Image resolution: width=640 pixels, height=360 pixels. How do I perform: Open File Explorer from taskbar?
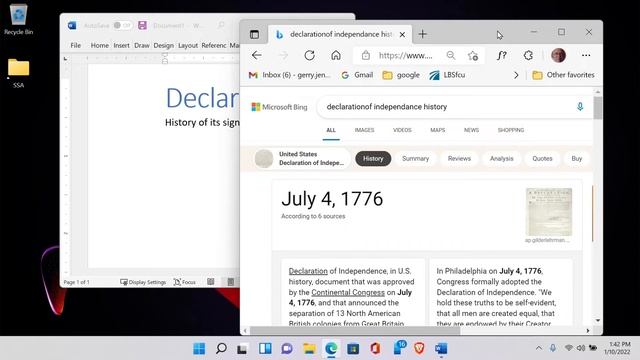pos(309,349)
